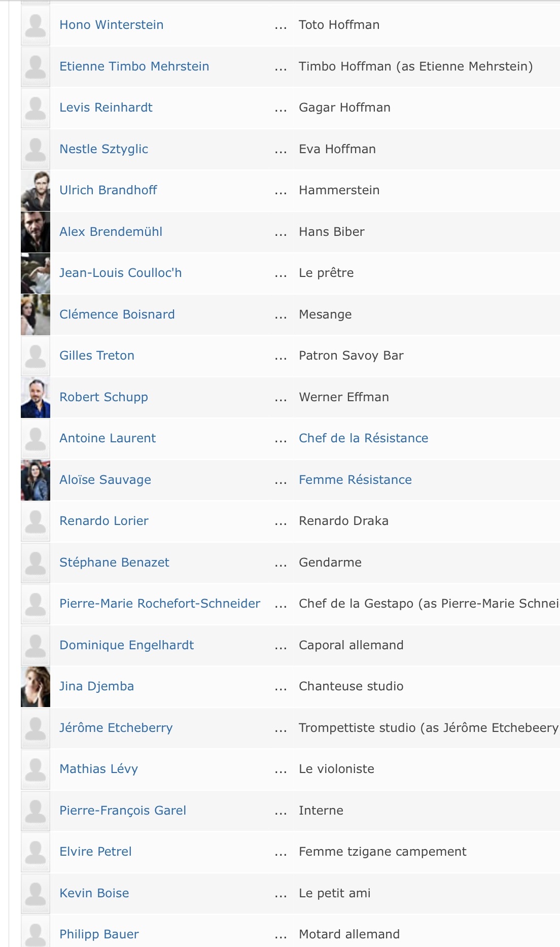This screenshot has height=947, width=560.
Task: Click placeholder avatar next to Gilles Treton
Action: click(x=36, y=356)
